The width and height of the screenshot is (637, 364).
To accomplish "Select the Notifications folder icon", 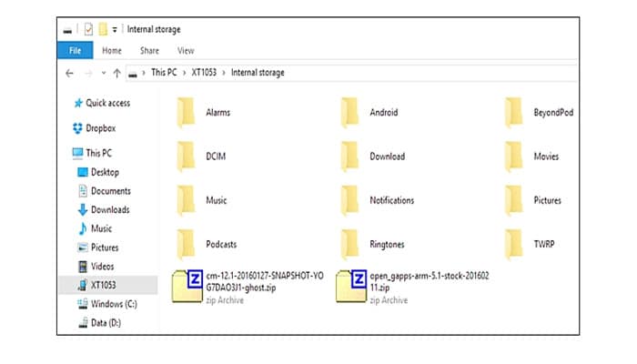I will click(349, 200).
